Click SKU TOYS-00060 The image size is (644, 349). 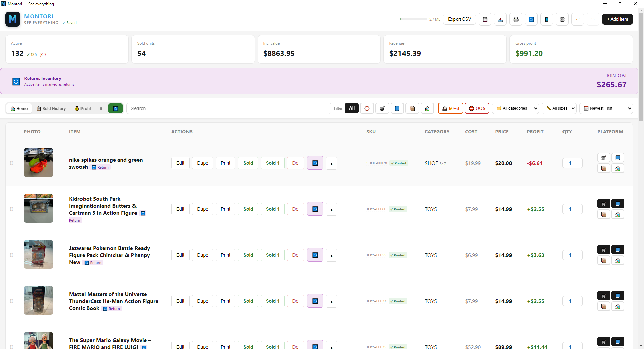point(376,209)
